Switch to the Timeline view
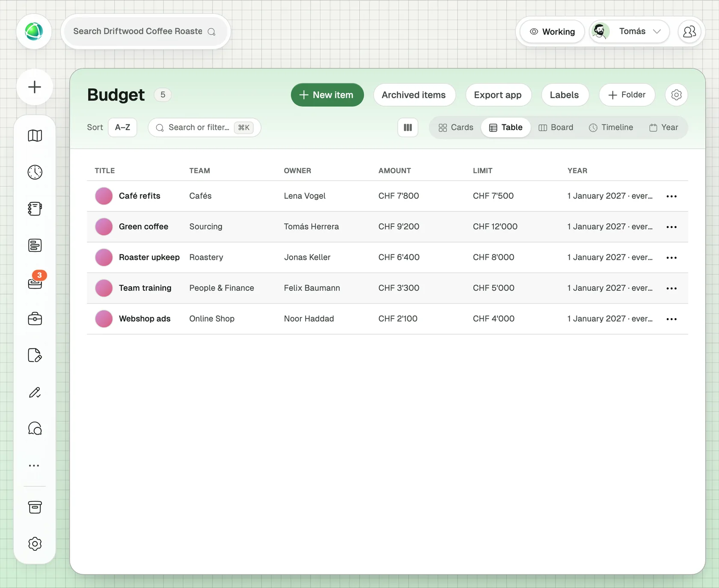The width and height of the screenshot is (719, 588). click(x=611, y=127)
